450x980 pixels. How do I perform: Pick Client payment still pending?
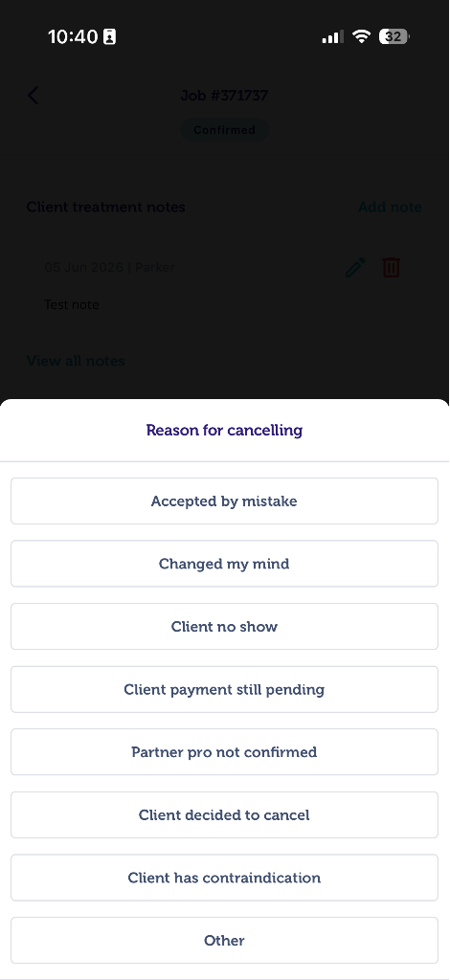(224, 689)
